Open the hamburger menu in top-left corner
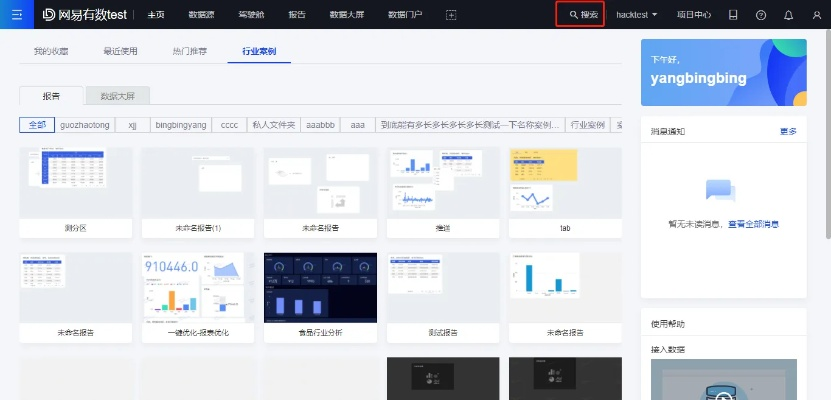Image resolution: width=831 pixels, height=400 pixels. [x=15, y=15]
